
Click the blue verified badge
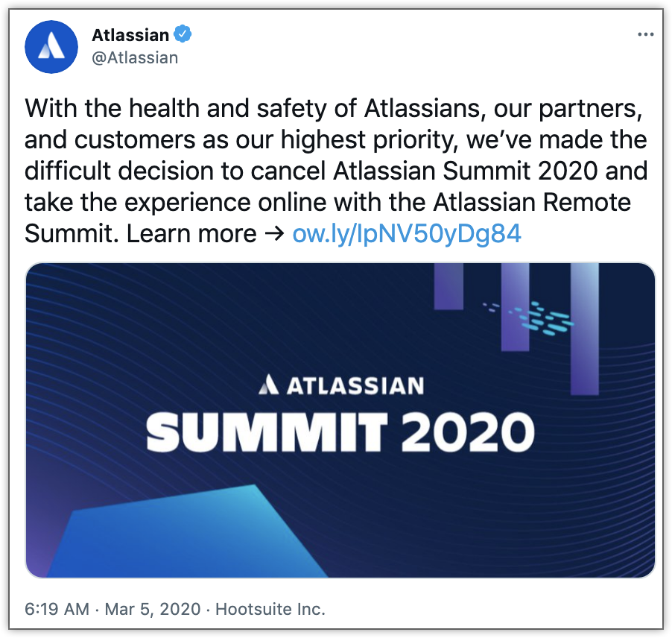coord(183,34)
